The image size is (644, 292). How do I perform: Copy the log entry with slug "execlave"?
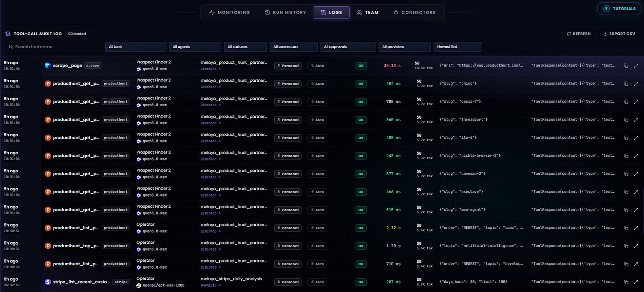coord(626,192)
